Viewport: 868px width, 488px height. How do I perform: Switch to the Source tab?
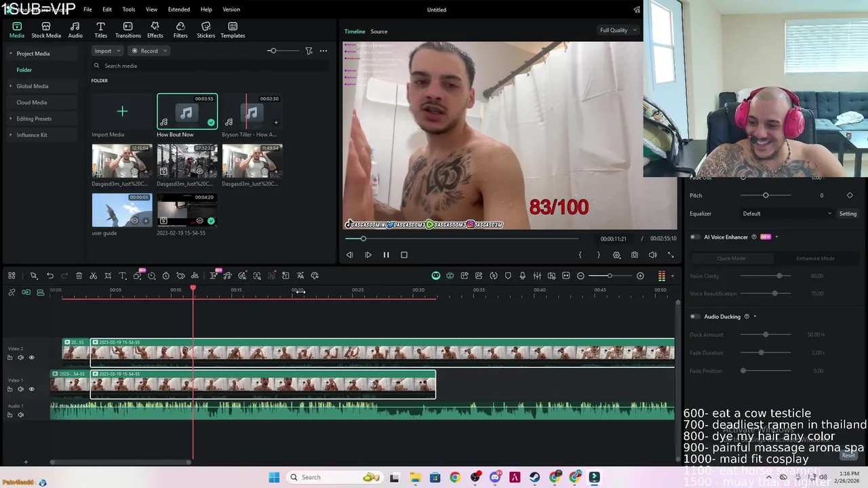pos(379,31)
